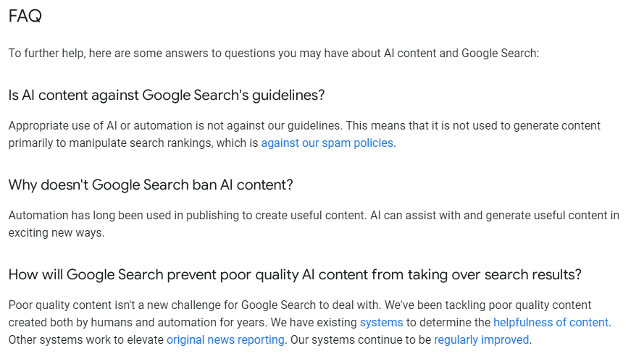Click the paragraph starting 'Poor quality content isn't'
Screen dimensions: 644x364
[x=309, y=322]
